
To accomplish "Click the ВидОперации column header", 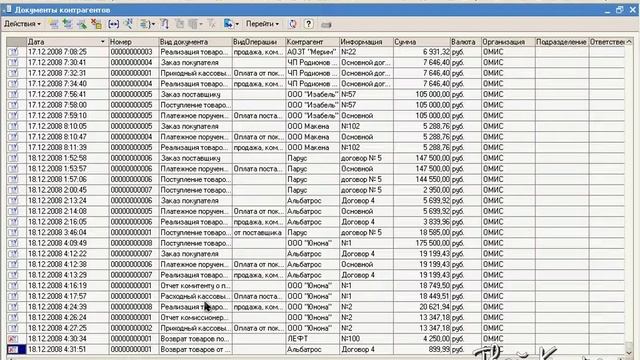I will [x=258, y=42].
